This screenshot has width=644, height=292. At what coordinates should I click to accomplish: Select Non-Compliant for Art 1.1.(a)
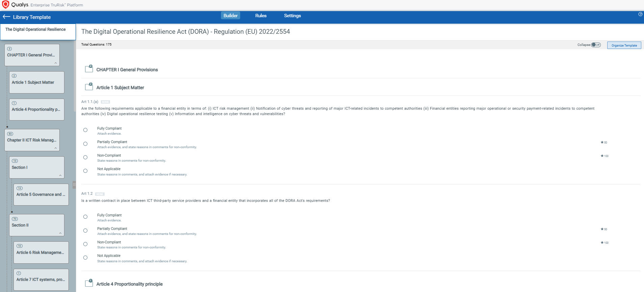pyautogui.click(x=85, y=157)
